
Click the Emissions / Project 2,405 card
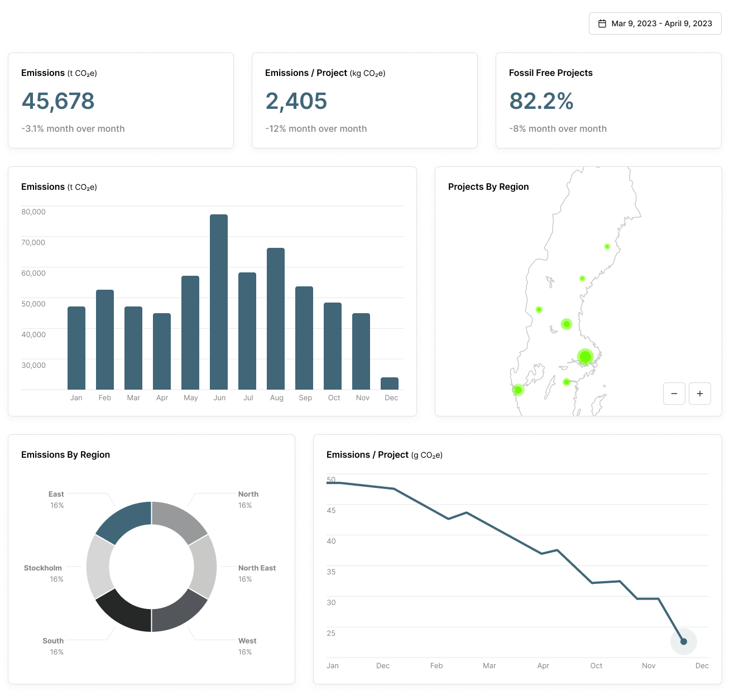click(x=364, y=100)
